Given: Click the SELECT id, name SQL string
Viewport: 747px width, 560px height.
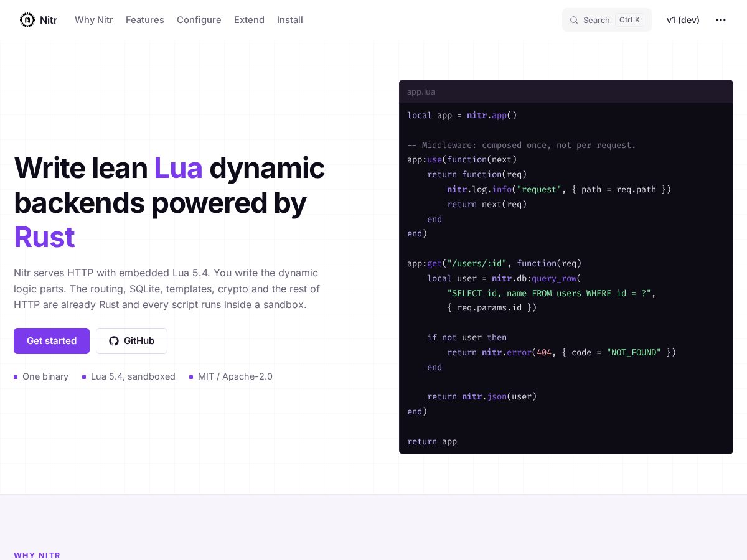Looking at the screenshot, I should click(x=549, y=293).
